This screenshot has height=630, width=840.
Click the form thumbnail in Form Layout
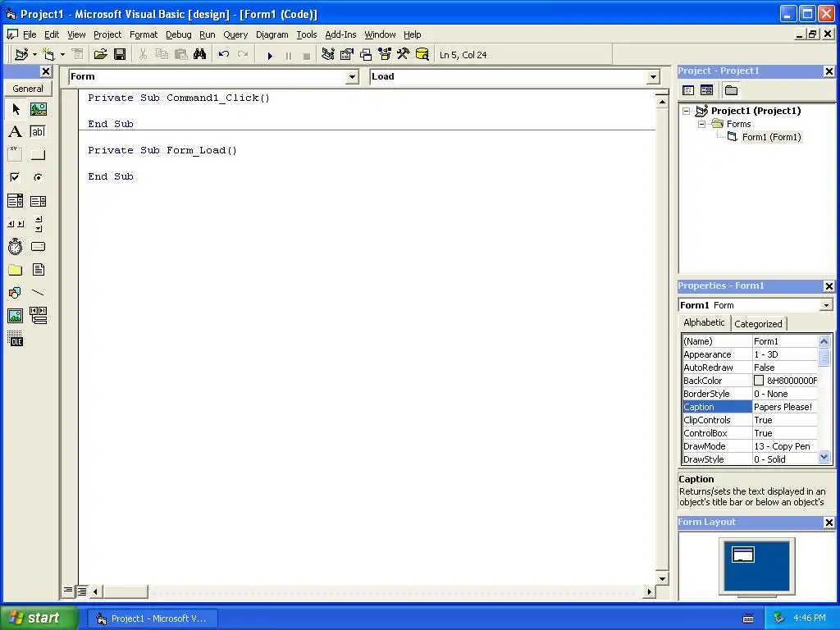743,554
